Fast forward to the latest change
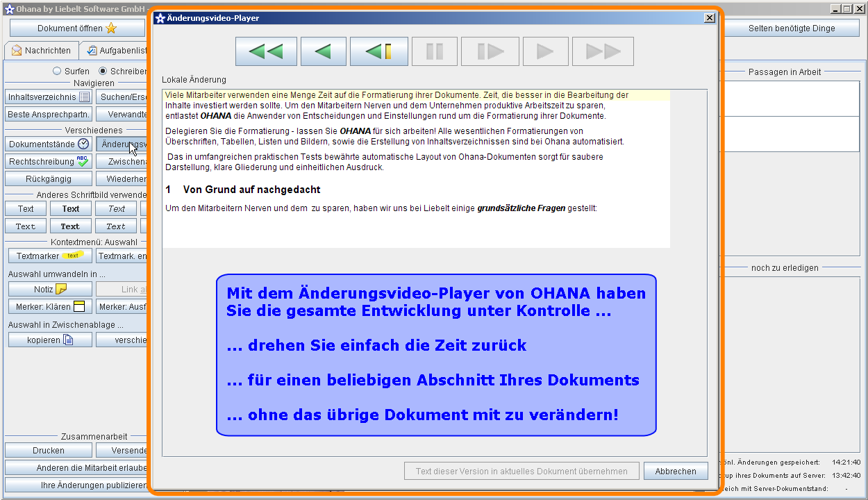Screen dimensions: 868x500 tap(602, 51)
